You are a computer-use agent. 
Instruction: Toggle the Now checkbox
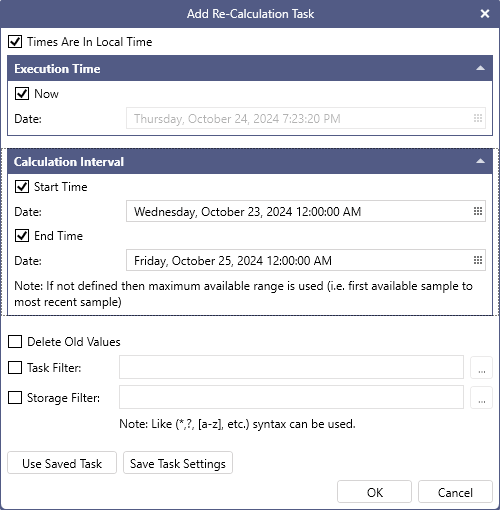22,94
